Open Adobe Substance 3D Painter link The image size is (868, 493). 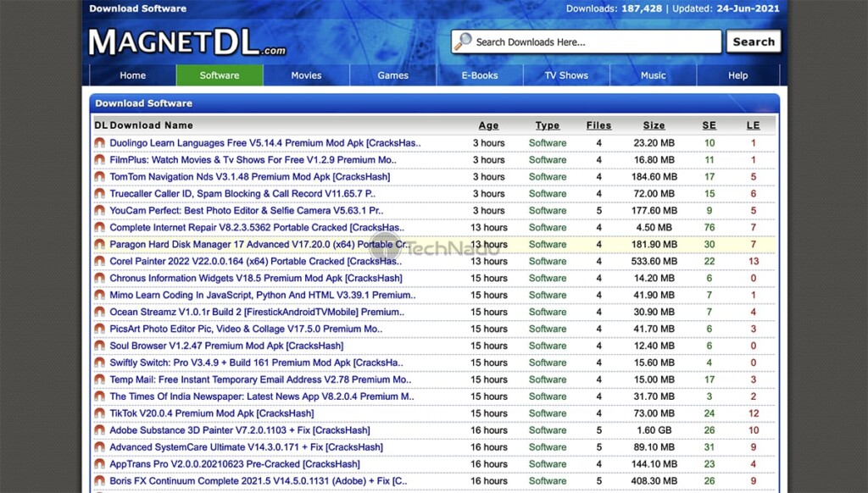[x=240, y=430]
